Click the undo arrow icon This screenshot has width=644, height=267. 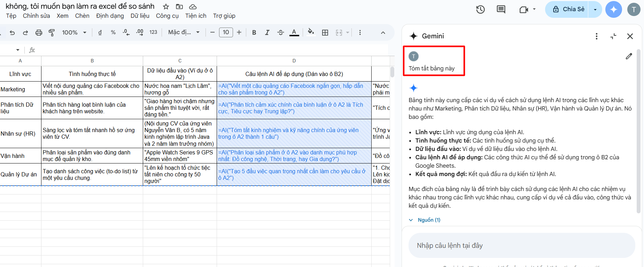(12, 32)
